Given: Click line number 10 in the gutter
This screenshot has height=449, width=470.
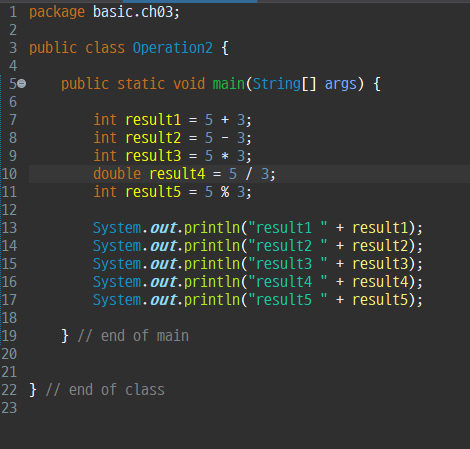Looking at the screenshot, I should point(9,174).
